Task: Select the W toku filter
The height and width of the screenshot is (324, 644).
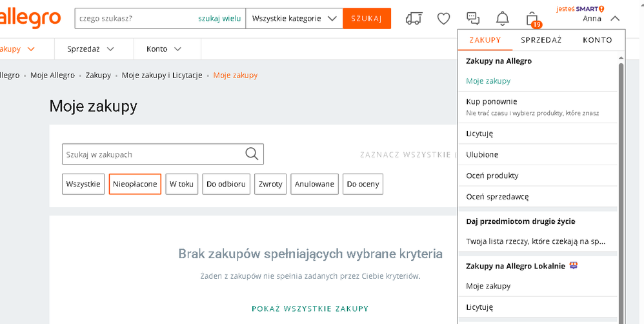Action: click(182, 184)
